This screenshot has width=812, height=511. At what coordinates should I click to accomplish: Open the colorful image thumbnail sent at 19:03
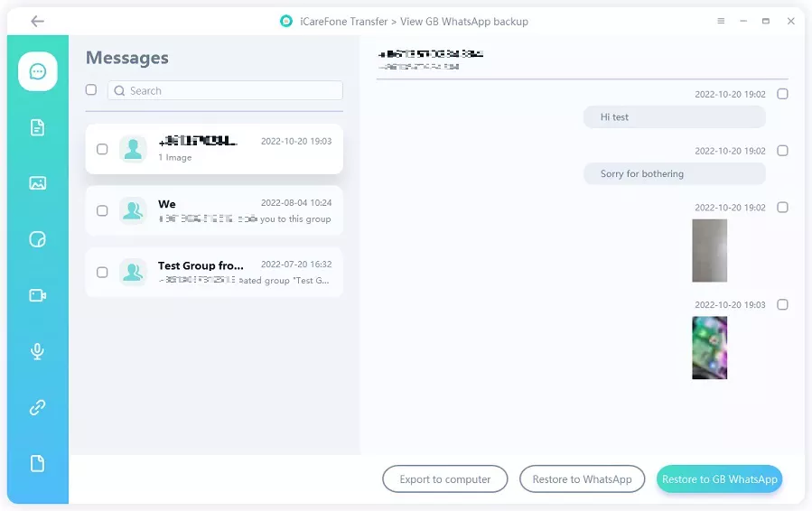point(709,348)
